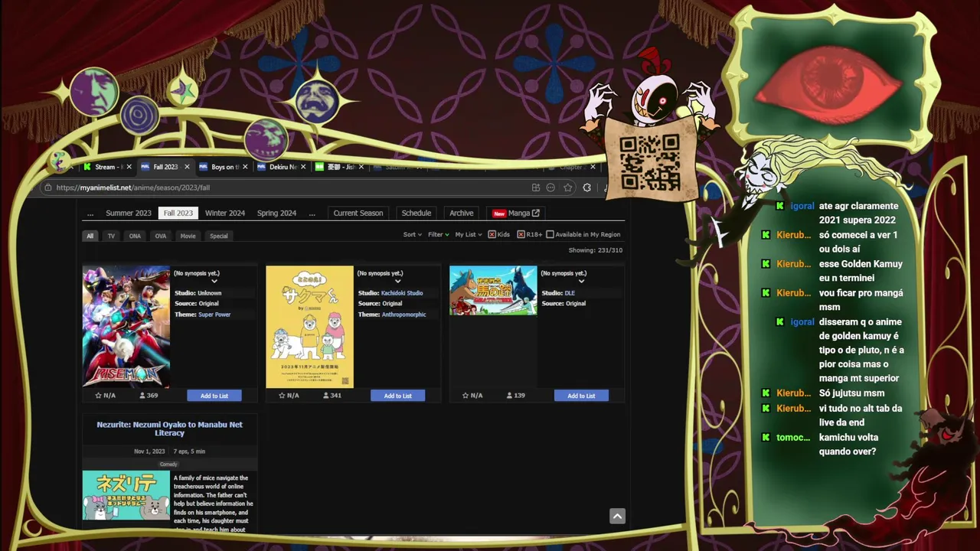The image size is (980, 551).
Task: Click the lock icon in the address bar
Action: (x=48, y=187)
